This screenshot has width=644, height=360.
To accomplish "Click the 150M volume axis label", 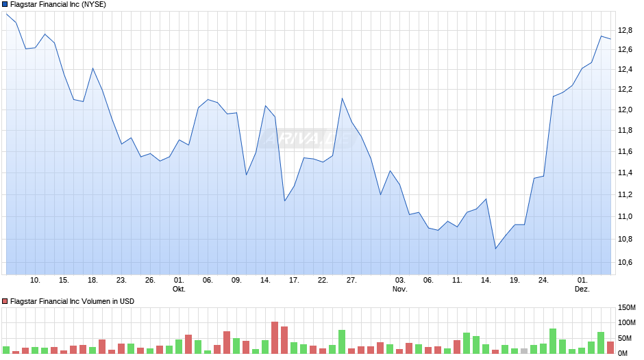I will pos(627,308).
